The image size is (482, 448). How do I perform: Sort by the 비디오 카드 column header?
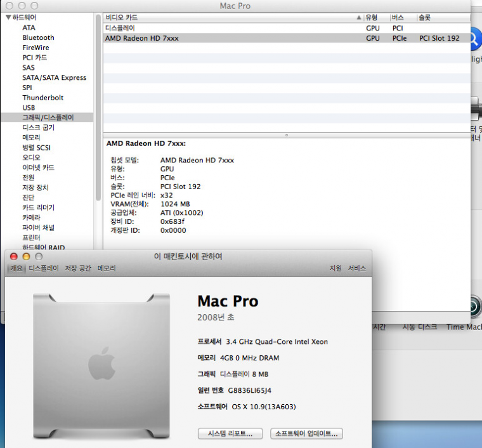pyautogui.click(x=233, y=18)
